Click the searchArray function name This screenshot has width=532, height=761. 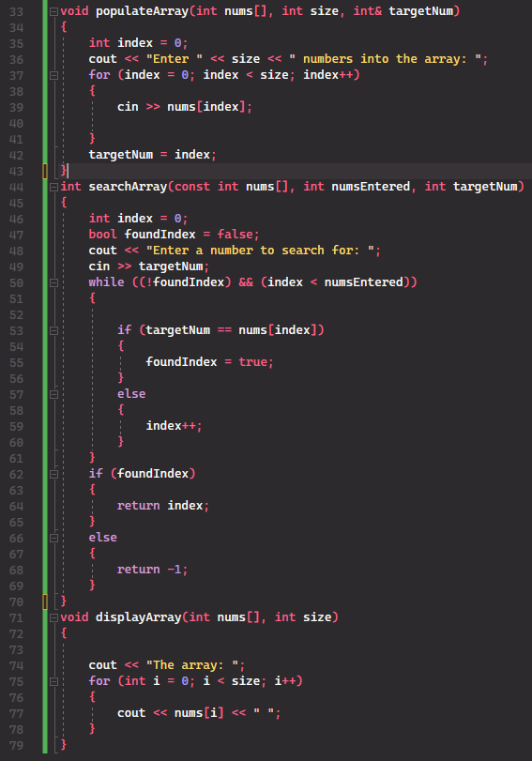click(x=128, y=187)
